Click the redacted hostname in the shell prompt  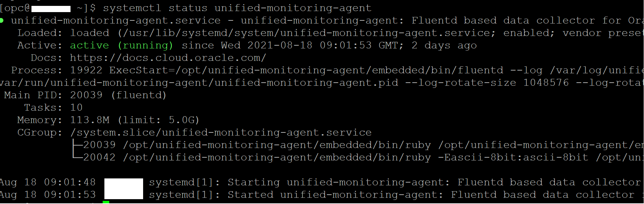(51, 9)
